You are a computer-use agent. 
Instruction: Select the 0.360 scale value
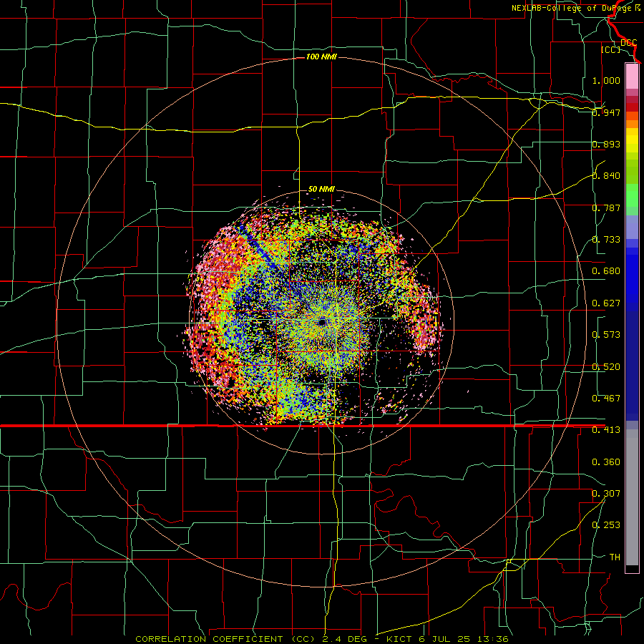[606, 462]
